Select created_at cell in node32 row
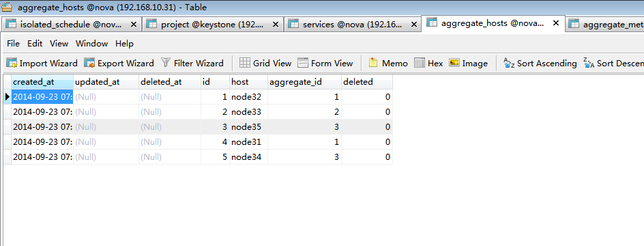Viewport: 644px width, 246px height. (42, 97)
